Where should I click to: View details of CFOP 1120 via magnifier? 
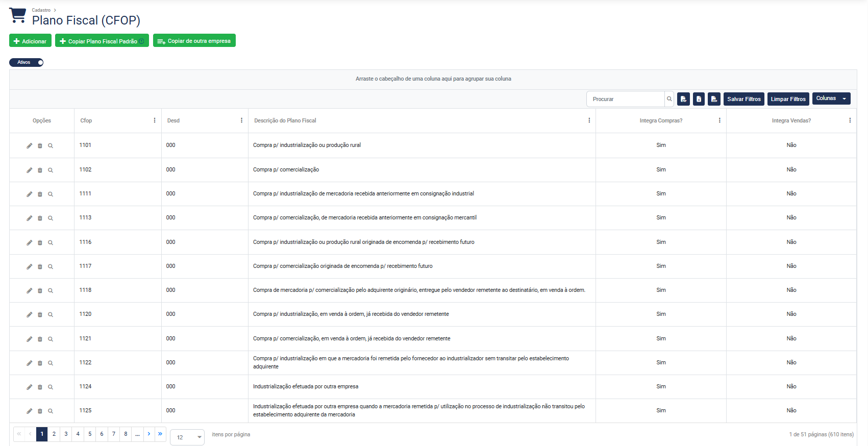(51, 315)
